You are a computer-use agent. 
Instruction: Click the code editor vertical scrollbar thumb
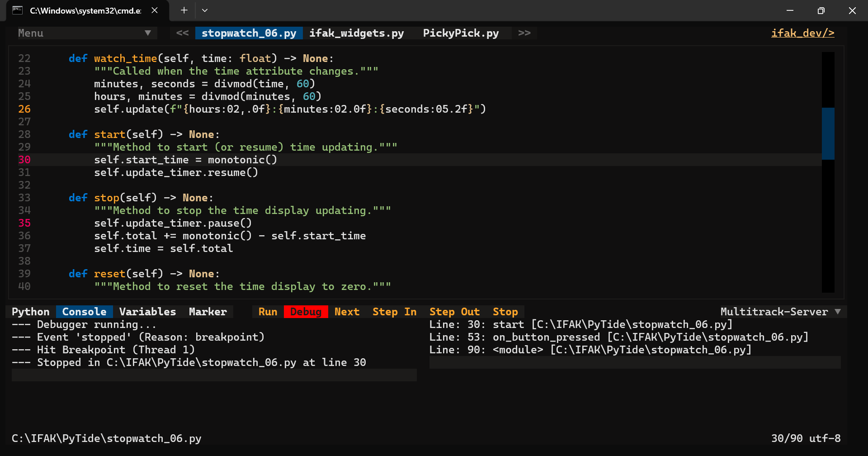(828, 133)
